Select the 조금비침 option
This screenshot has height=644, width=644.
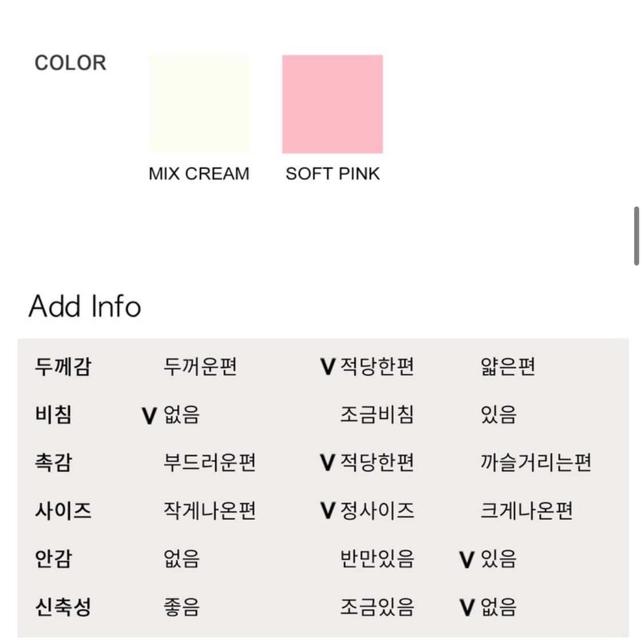tap(377, 414)
